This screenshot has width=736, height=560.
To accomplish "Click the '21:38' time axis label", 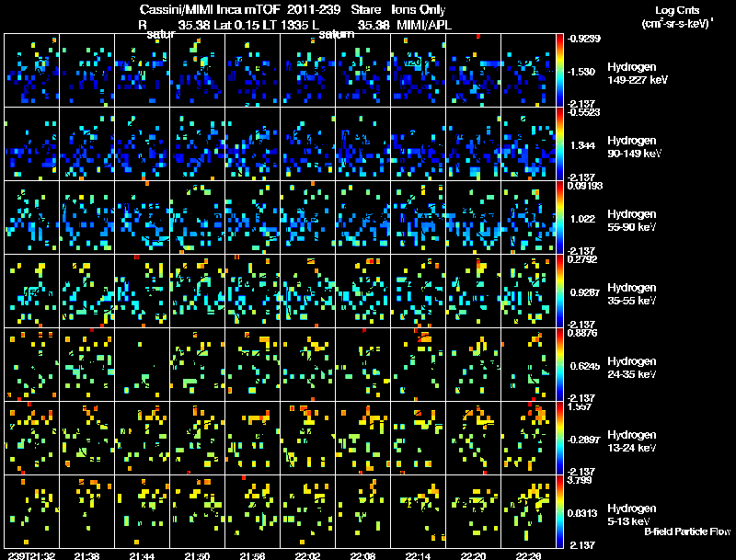I will [x=86, y=555].
